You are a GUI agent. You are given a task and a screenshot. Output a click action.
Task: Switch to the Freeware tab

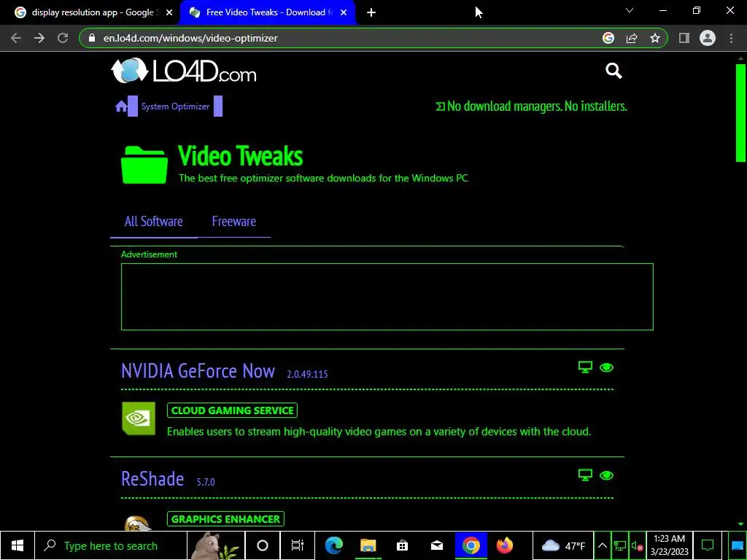tap(234, 222)
